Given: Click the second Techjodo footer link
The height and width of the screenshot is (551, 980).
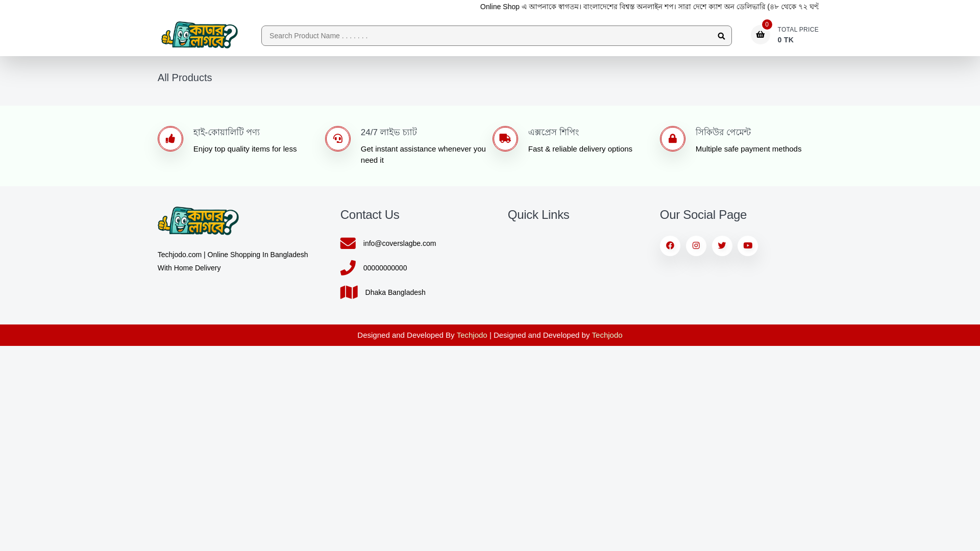Looking at the screenshot, I should pos(607,335).
